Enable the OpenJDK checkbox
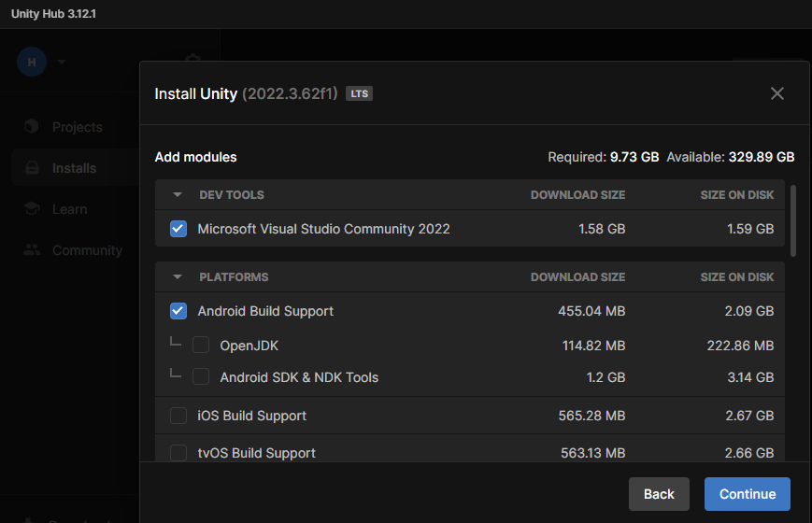This screenshot has height=523, width=812. (x=201, y=345)
